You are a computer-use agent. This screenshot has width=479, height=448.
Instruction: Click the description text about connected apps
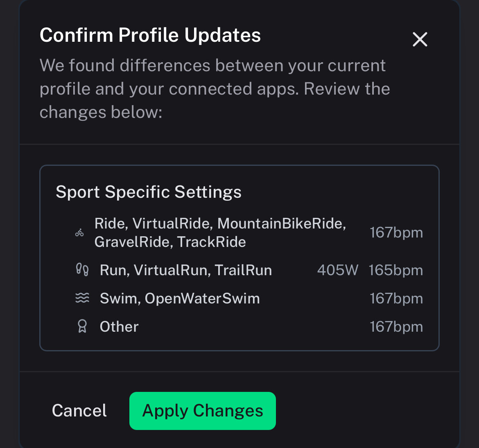[x=215, y=89]
